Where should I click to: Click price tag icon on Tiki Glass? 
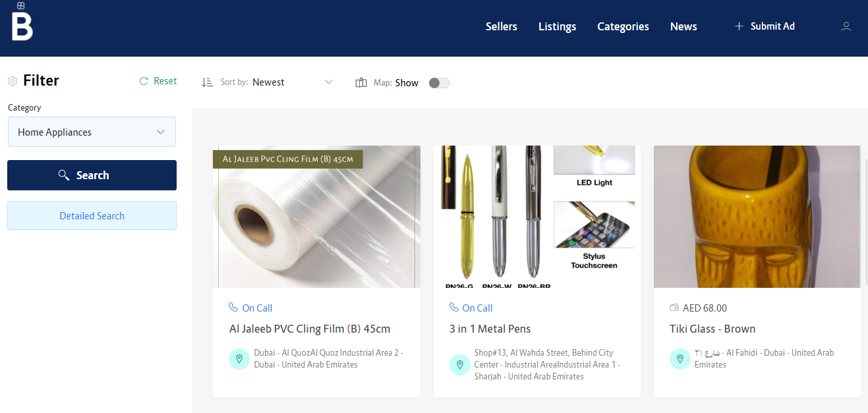click(x=674, y=308)
